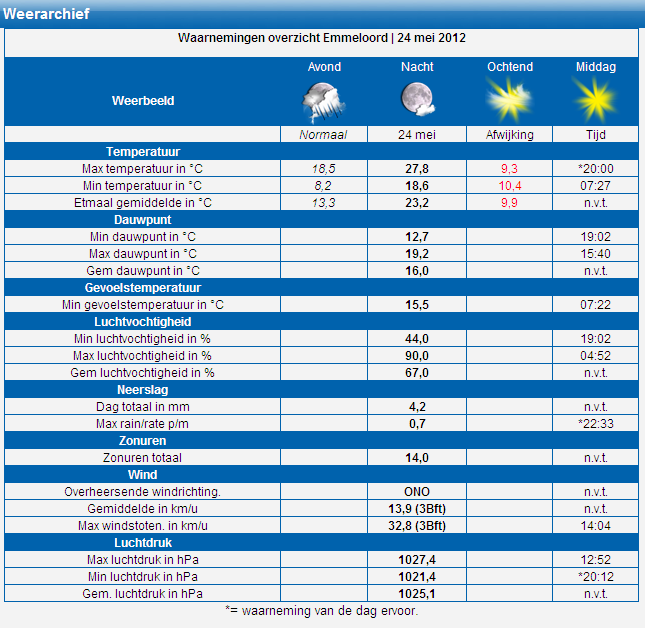Click the average pressure value 1025,1
This screenshot has width=645, height=628.
pyautogui.click(x=417, y=594)
